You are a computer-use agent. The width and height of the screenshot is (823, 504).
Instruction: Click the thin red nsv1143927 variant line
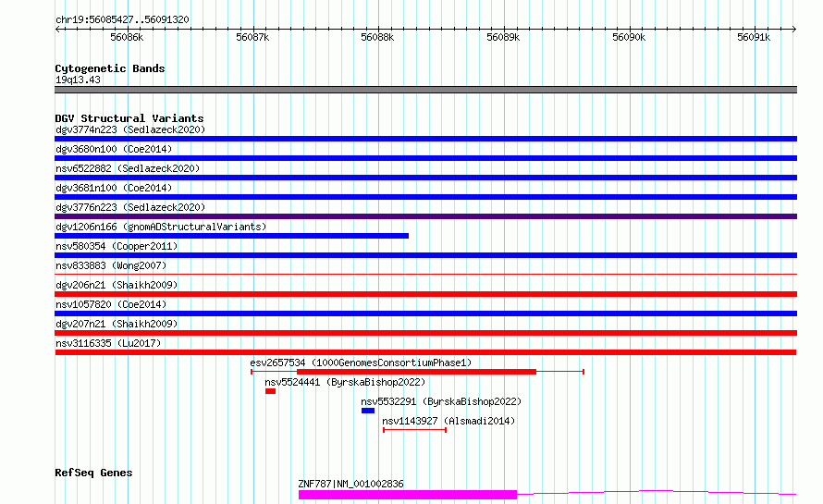(x=414, y=430)
